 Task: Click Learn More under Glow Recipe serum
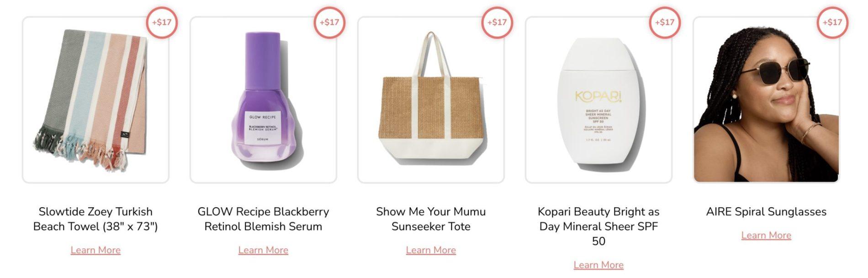pyautogui.click(x=263, y=250)
